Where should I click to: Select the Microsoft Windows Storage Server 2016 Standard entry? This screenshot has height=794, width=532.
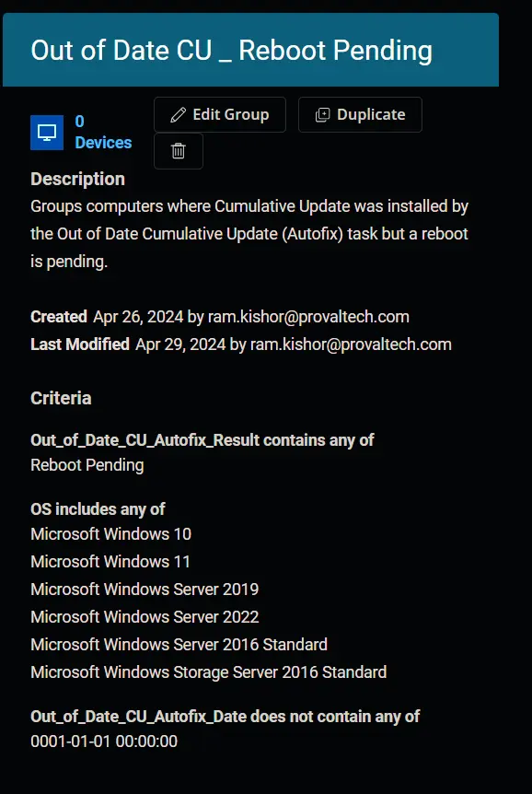[209, 672]
